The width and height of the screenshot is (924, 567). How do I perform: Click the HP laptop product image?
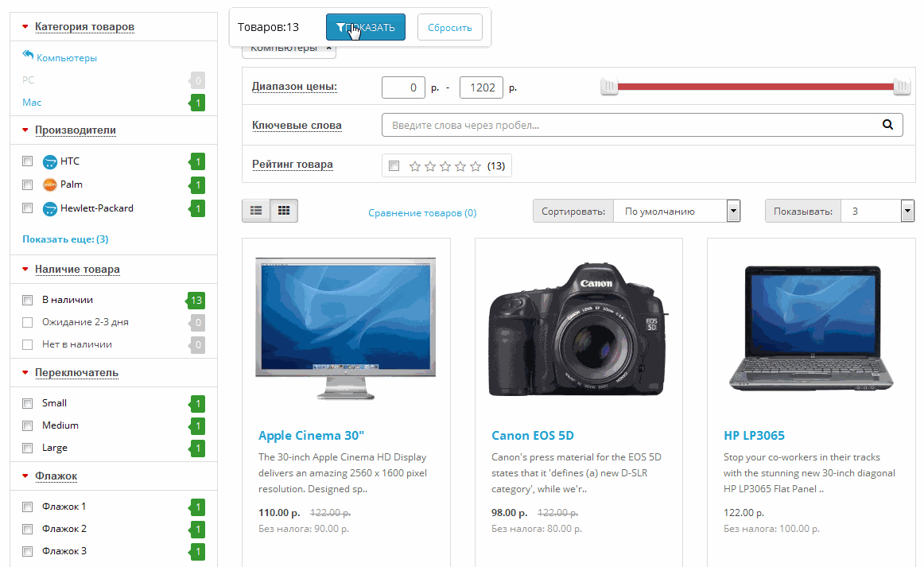(811, 328)
